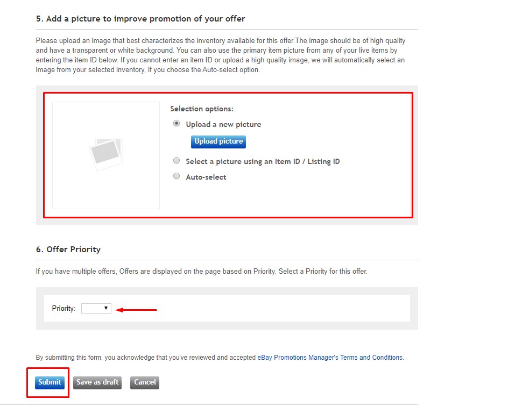Screen dimensions: 515x420
Task: Choose Select a picture using Item ID radio
Action: point(177,160)
